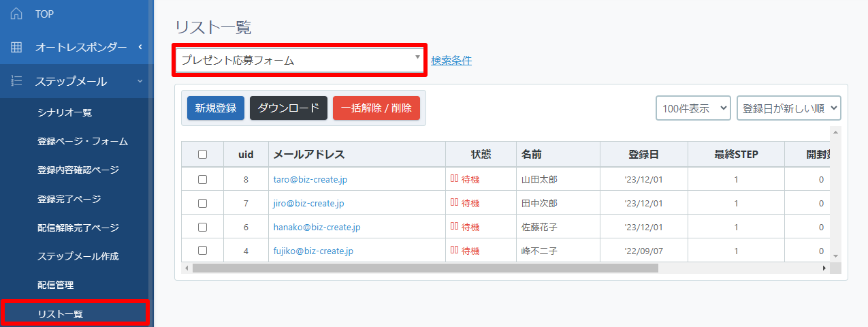
Task: Click the waiting status icon for taro
Action: pos(454,179)
